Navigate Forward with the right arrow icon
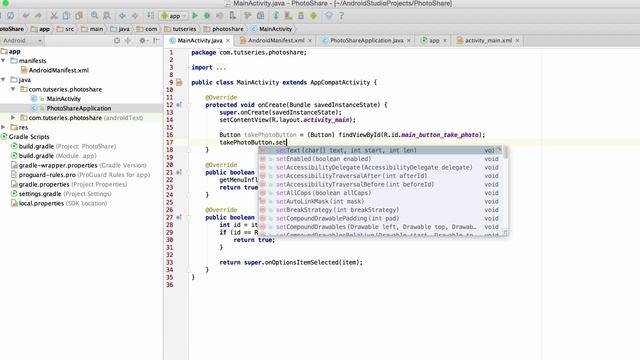The height and width of the screenshot is (360, 640). point(135,16)
